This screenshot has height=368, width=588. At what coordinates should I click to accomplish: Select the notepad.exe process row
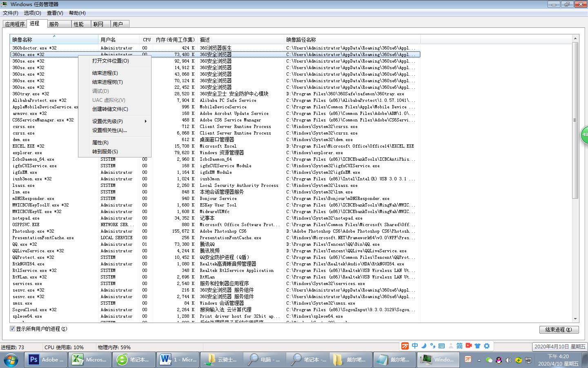(x=215, y=218)
